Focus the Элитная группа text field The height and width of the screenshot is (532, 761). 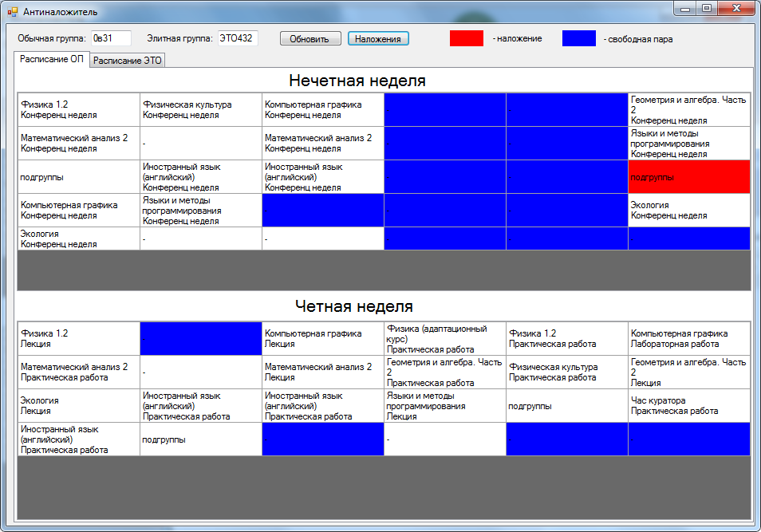point(237,38)
